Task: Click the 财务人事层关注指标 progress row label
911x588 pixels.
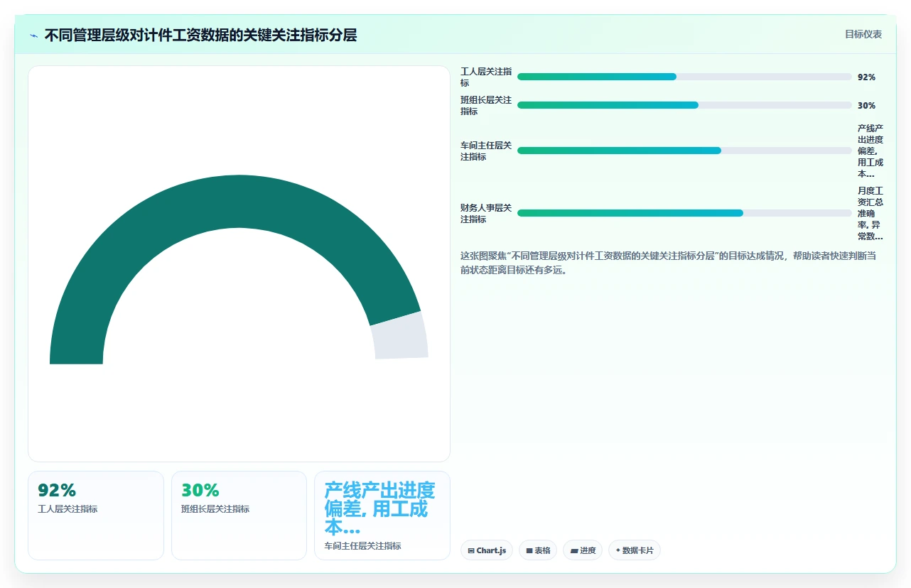Action: click(486, 214)
